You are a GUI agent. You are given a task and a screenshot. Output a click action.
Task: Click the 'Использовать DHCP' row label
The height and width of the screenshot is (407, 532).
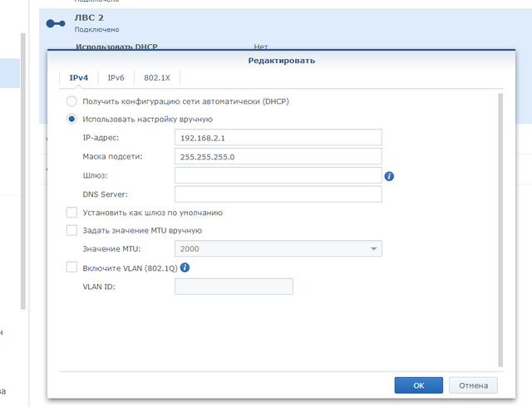pos(116,47)
